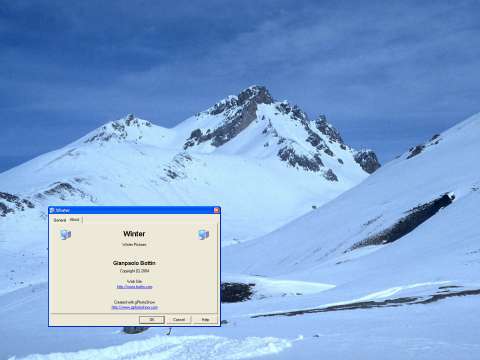
Task: Click the bold Winter heading text
Action: point(134,234)
